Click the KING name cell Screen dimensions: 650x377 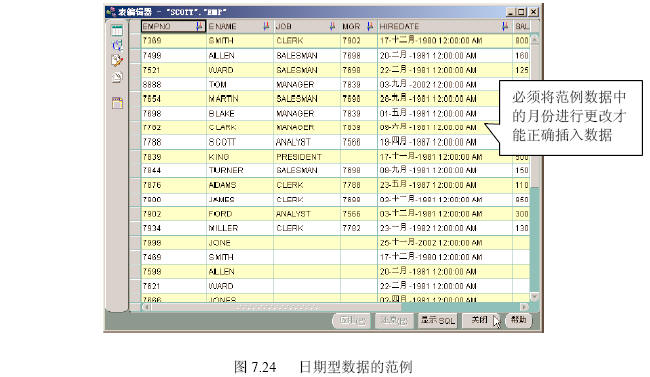240,157
